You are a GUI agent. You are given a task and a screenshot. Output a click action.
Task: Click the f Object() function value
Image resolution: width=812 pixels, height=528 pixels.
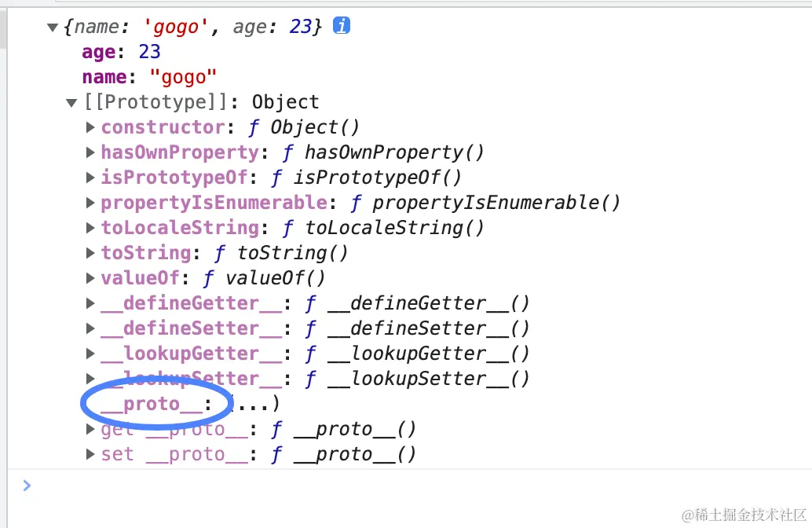[x=304, y=127]
